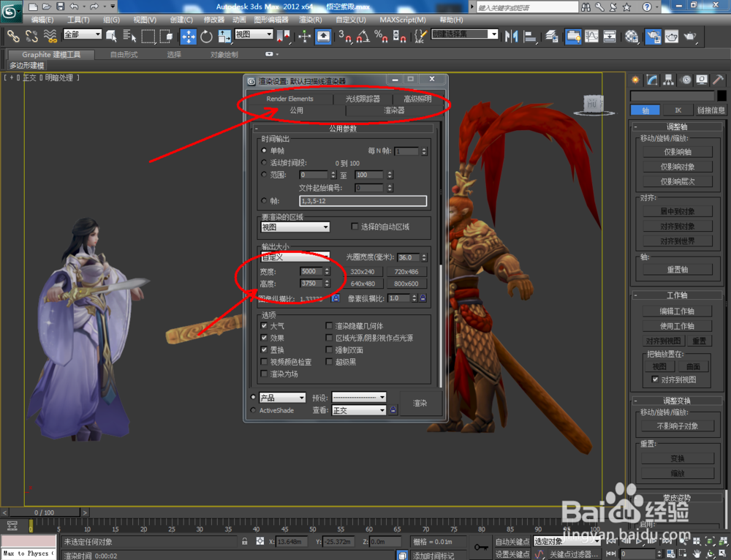Select 单帧 radio button
Viewport: 731px width, 560px height.
[265, 150]
